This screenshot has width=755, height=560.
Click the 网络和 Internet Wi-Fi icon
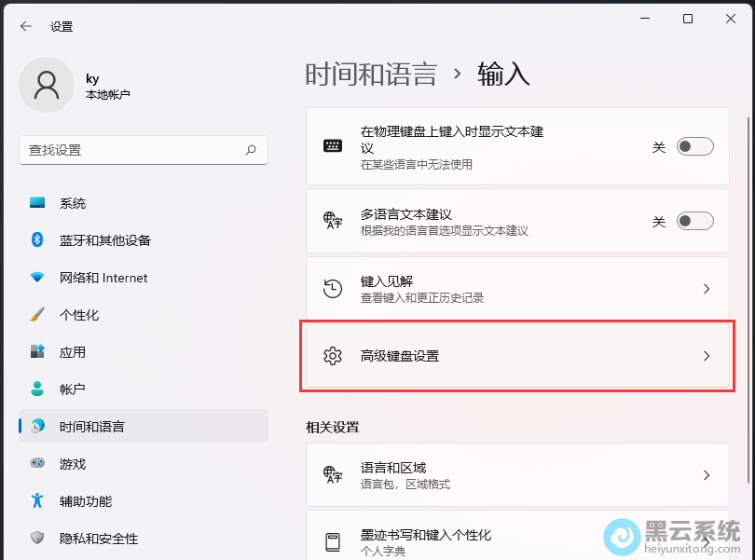click(37, 278)
